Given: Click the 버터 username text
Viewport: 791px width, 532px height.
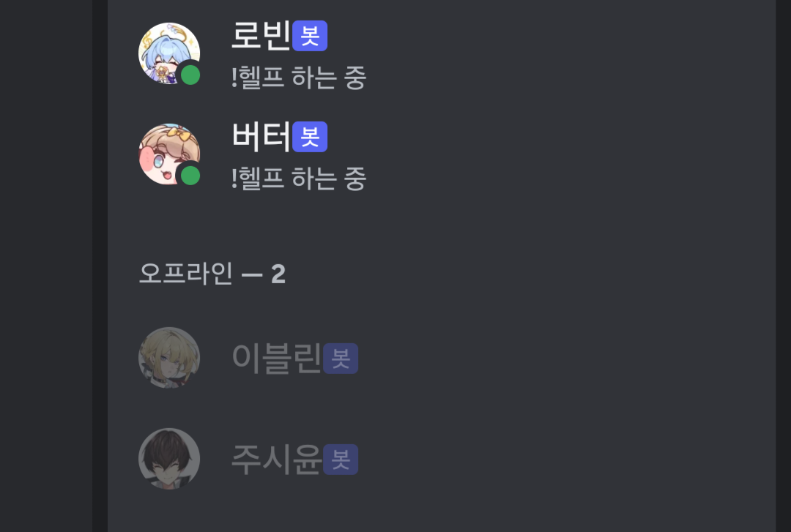Looking at the screenshot, I should pyautogui.click(x=261, y=137).
